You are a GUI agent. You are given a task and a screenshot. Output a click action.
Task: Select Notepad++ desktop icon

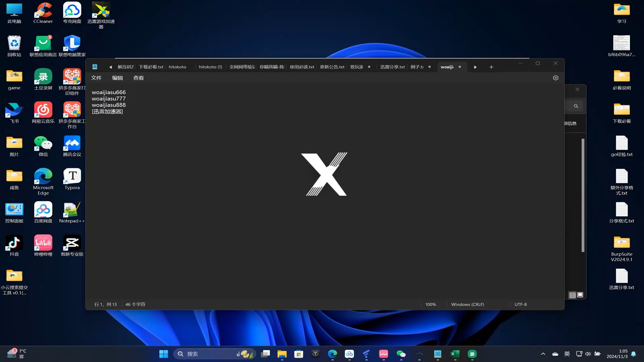coord(72,213)
